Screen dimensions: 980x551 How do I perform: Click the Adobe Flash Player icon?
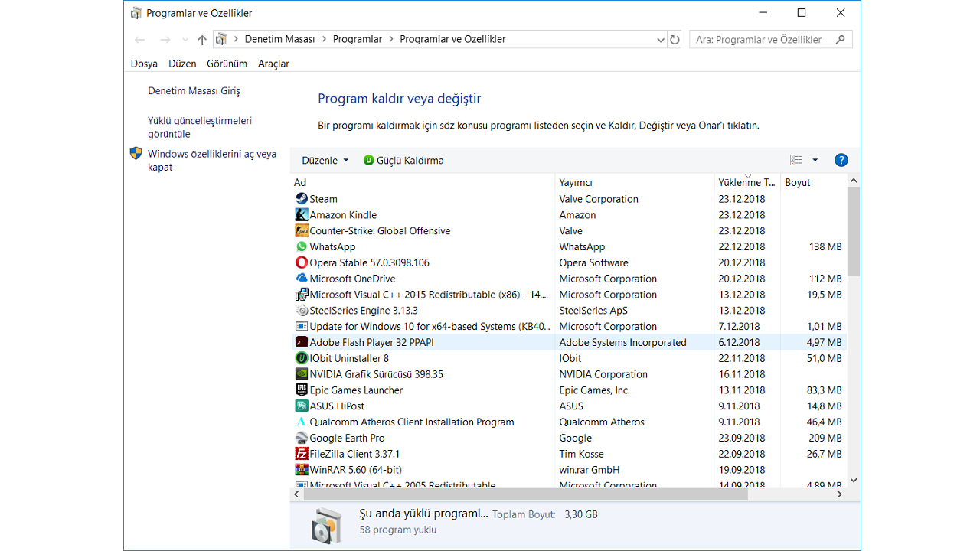pyautogui.click(x=302, y=342)
